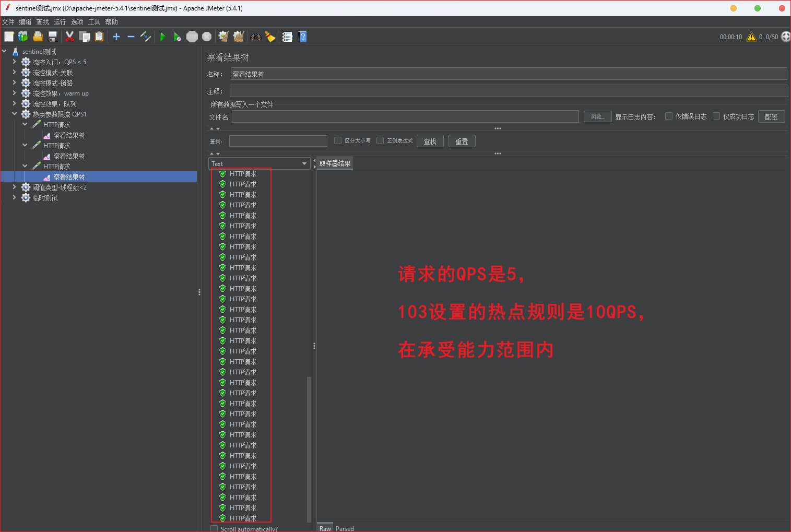The image size is (791, 532).
Task: Switch to 取样器结果 tab
Action: 335,163
